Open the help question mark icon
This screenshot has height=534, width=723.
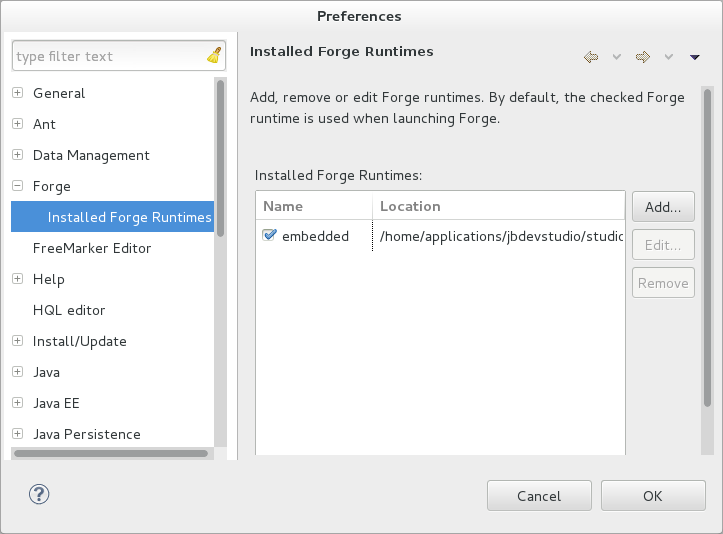pyautogui.click(x=39, y=494)
